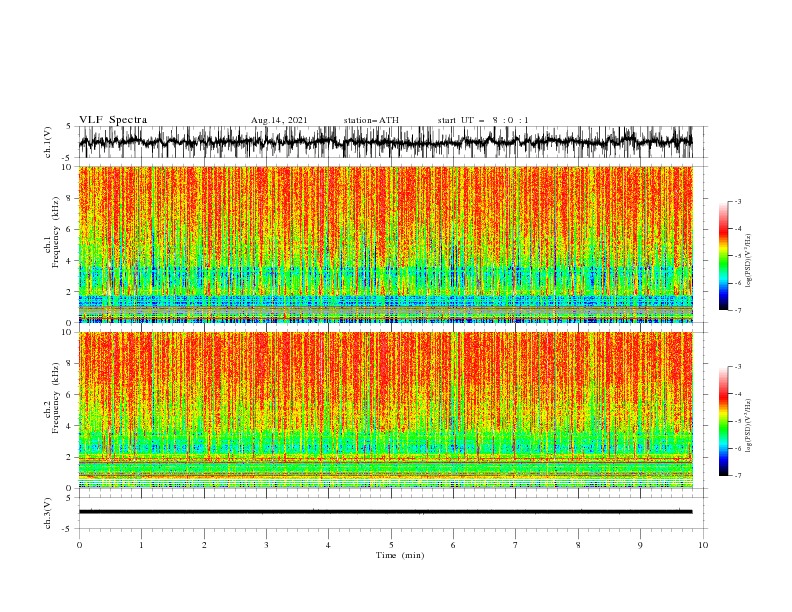Click the time axis tick label "7"
The width and height of the screenshot is (792, 612).
click(516, 545)
